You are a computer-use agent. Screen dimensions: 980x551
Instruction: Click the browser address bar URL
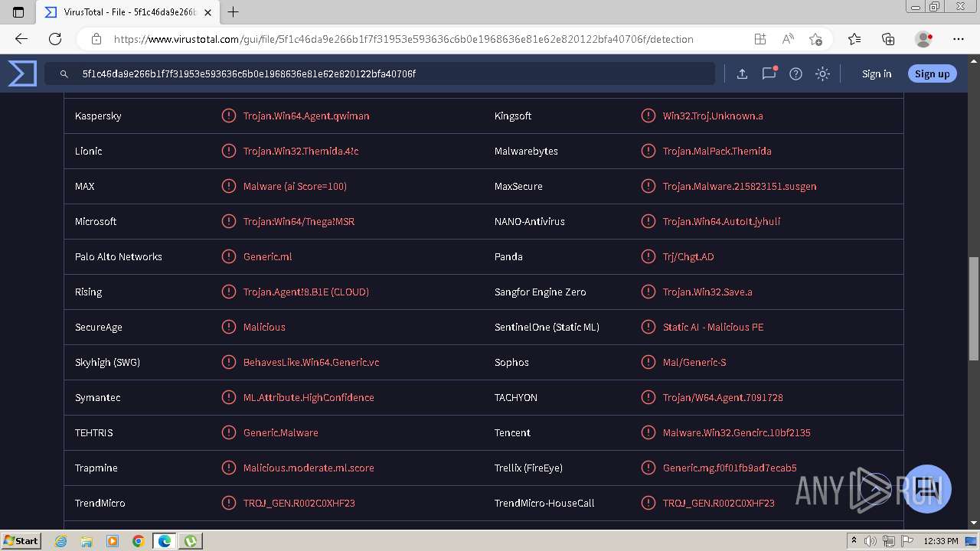[403, 39]
